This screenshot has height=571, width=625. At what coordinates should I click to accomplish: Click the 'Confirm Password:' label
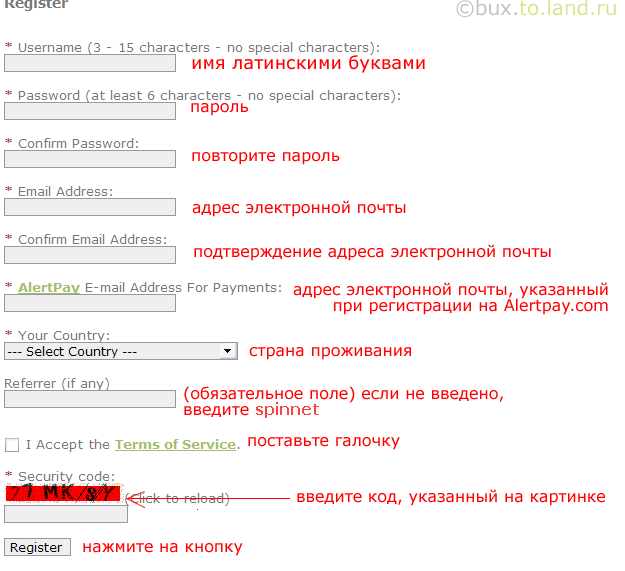[79, 143]
